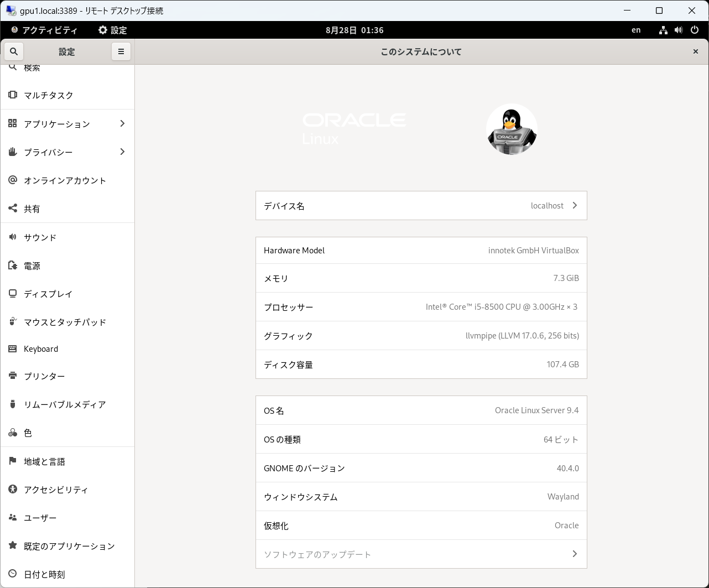709x588 pixels.
Task: Click the Mouse and Touchpad icon
Action: (x=13, y=321)
